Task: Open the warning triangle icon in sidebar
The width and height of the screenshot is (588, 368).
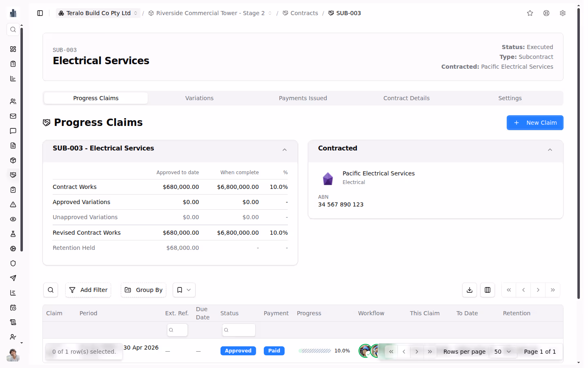Action: (x=13, y=204)
